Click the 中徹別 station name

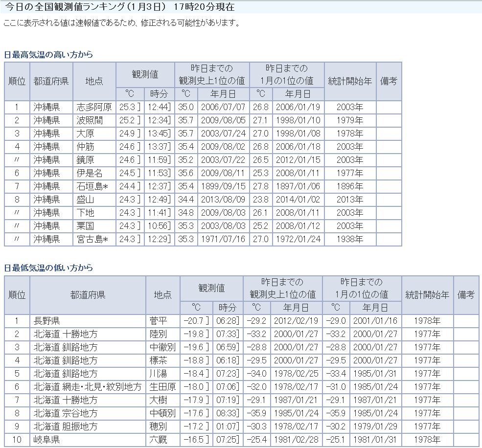point(162,347)
